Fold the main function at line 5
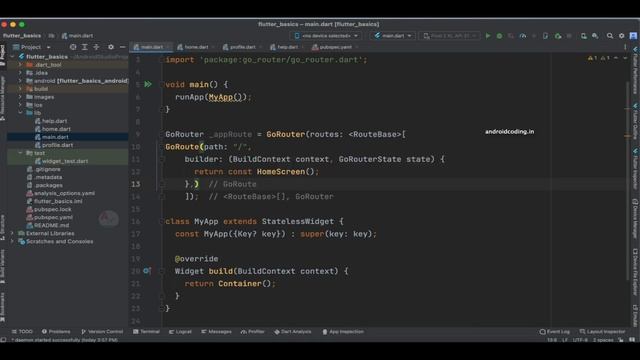This screenshot has width=640, height=360. [162, 84]
